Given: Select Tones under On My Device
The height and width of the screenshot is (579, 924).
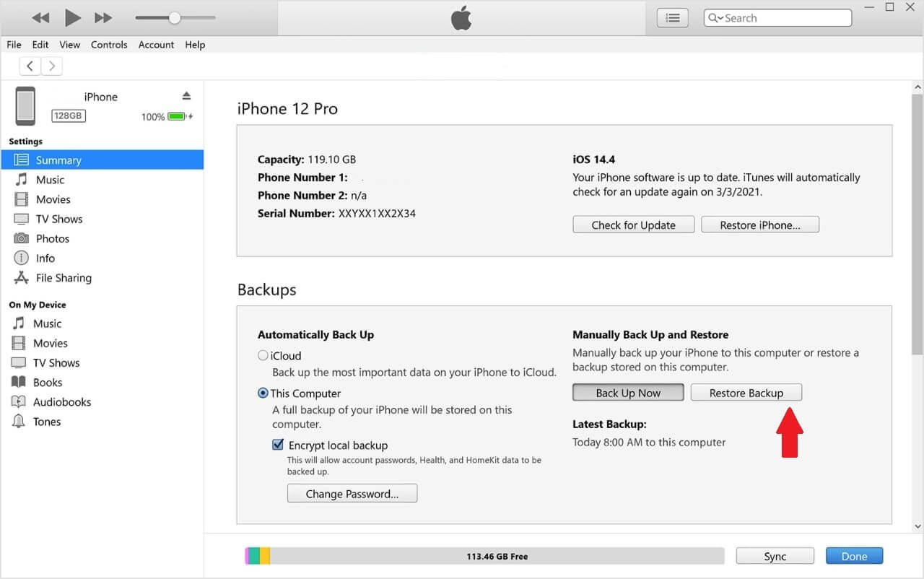Looking at the screenshot, I should click(46, 422).
